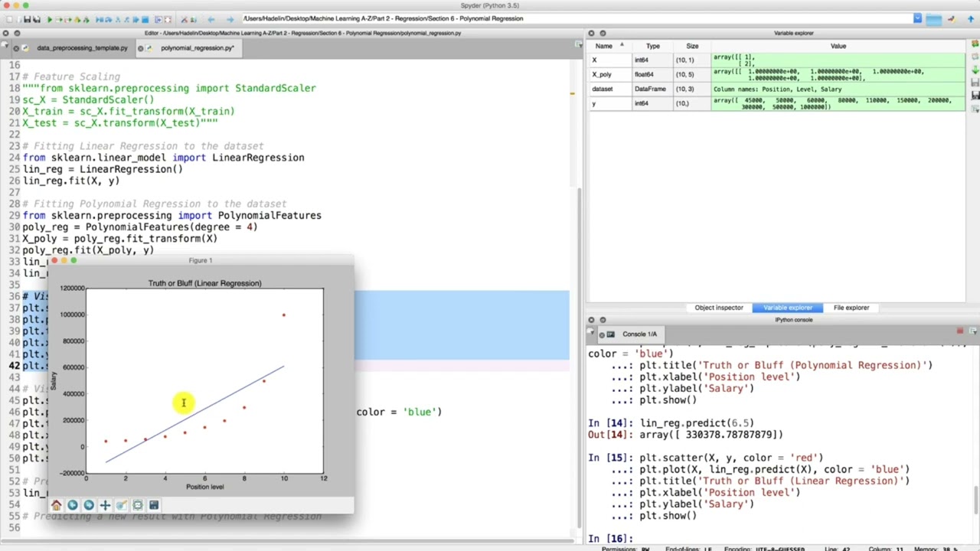Viewport: 980px width, 551px height.
Task: Click the Debug file icon in toolbar
Action: [x=100, y=19]
